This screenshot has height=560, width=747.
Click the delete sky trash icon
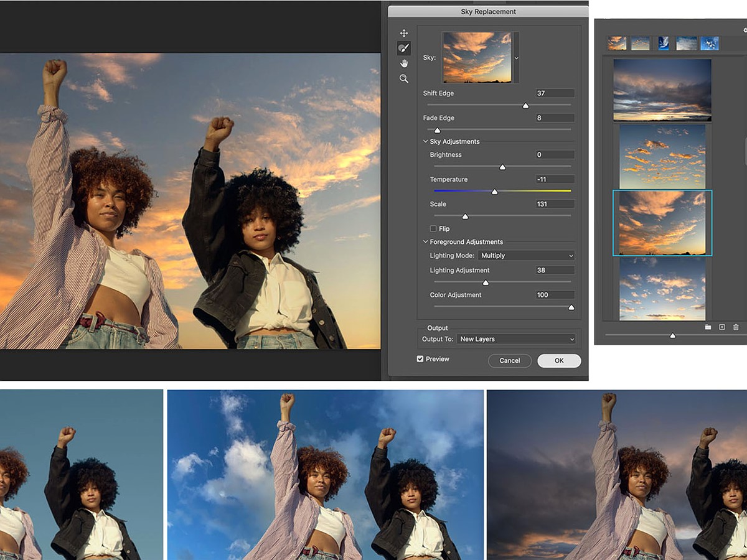(736, 327)
